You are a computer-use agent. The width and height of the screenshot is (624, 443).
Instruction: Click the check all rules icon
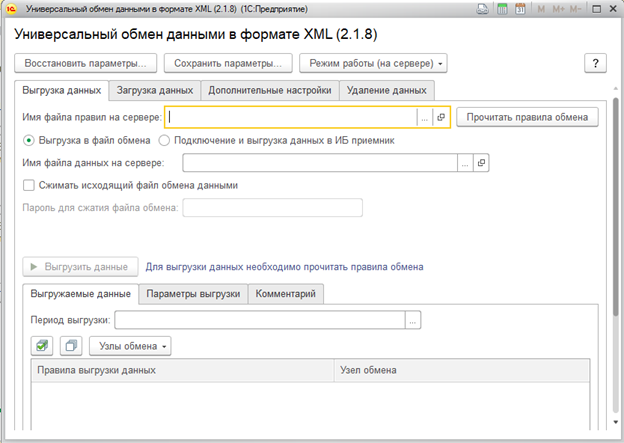42,346
